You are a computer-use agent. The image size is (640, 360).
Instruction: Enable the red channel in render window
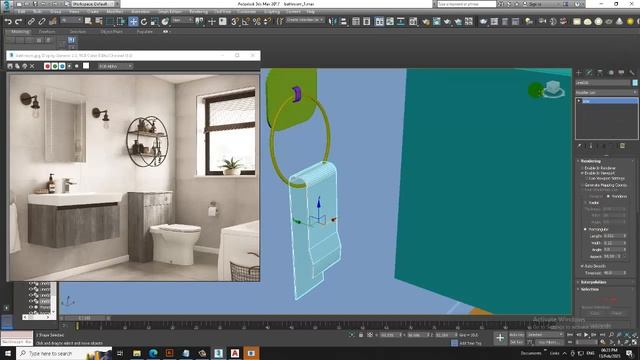click(x=47, y=66)
